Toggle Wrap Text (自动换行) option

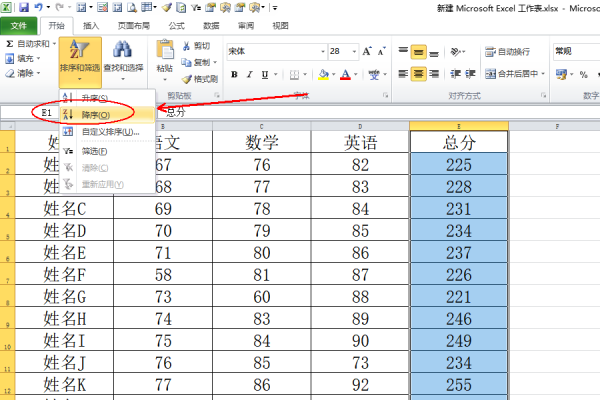click(x=507, y=51)
